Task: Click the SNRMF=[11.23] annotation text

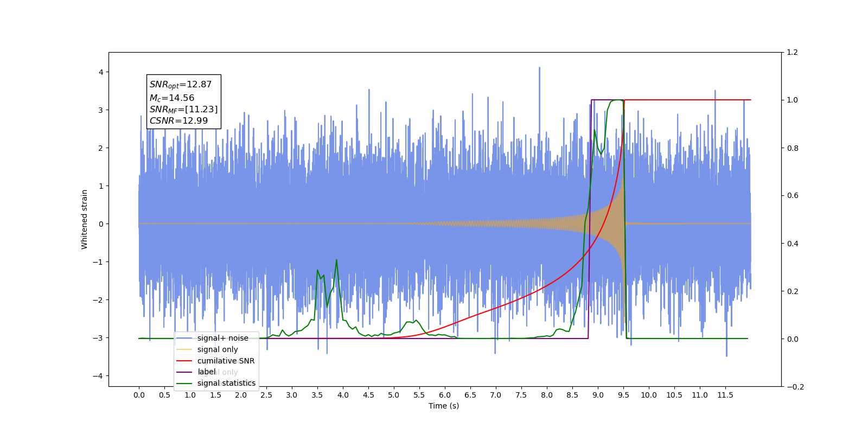Action: pyautogui.click(x=183, y=110)
